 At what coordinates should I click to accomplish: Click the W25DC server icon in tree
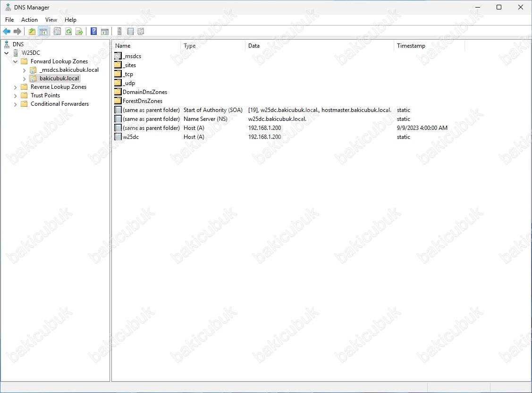16,52
